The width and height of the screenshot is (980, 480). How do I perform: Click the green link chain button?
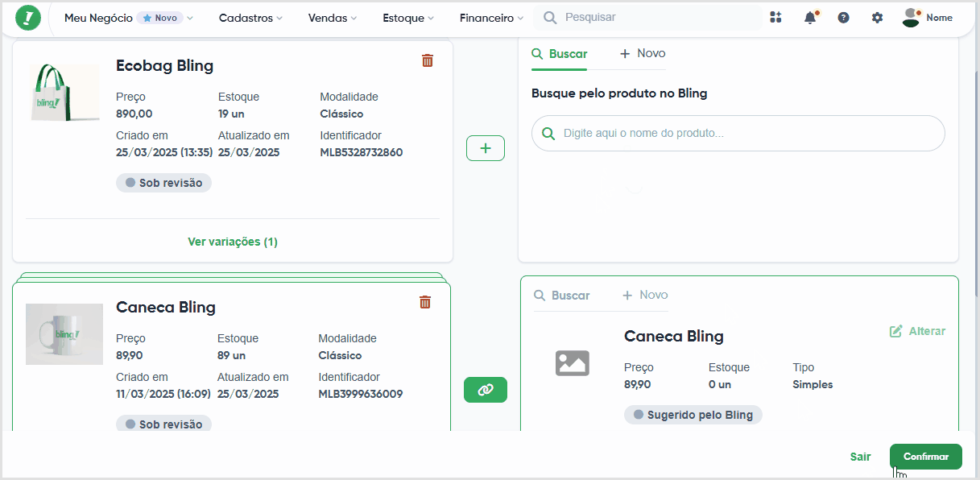(x=486, y=390)
